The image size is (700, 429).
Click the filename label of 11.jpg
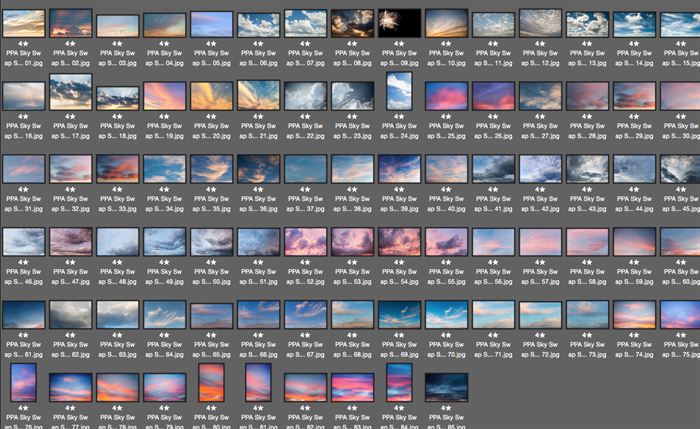(x=493, y=63)
